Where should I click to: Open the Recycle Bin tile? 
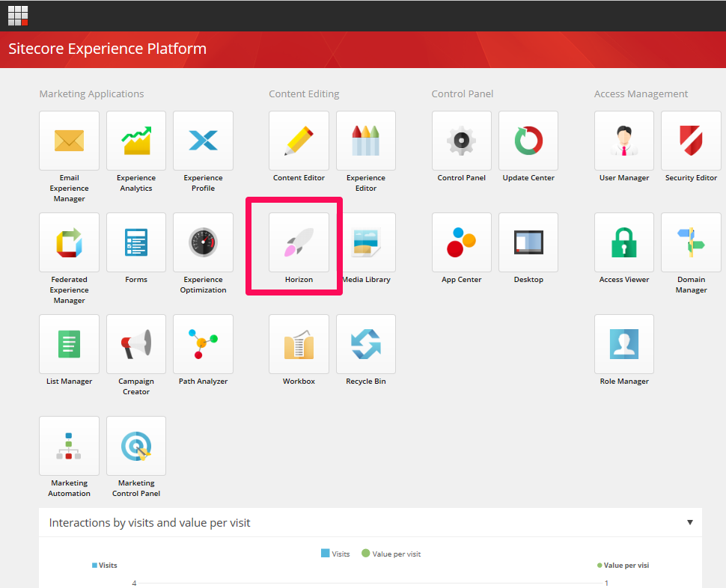365,344
